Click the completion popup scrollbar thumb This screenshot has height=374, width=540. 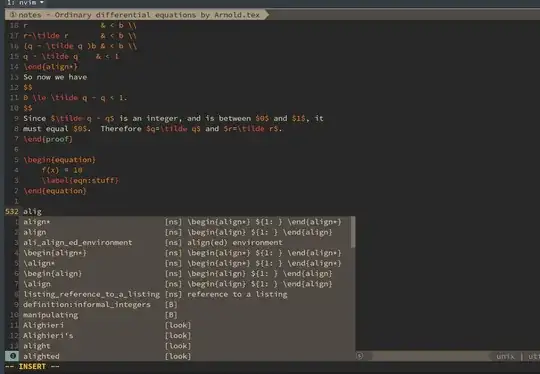353,232
